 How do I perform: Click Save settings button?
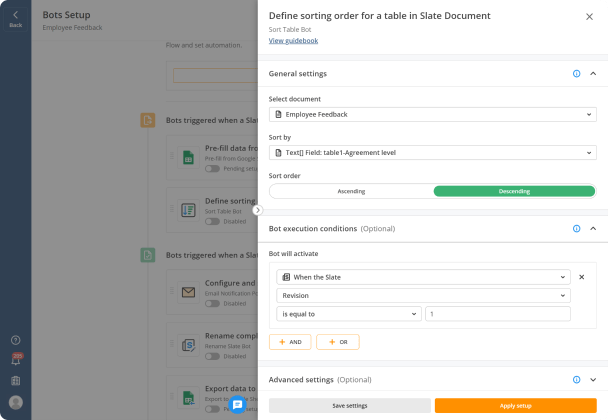coord(350,406)
